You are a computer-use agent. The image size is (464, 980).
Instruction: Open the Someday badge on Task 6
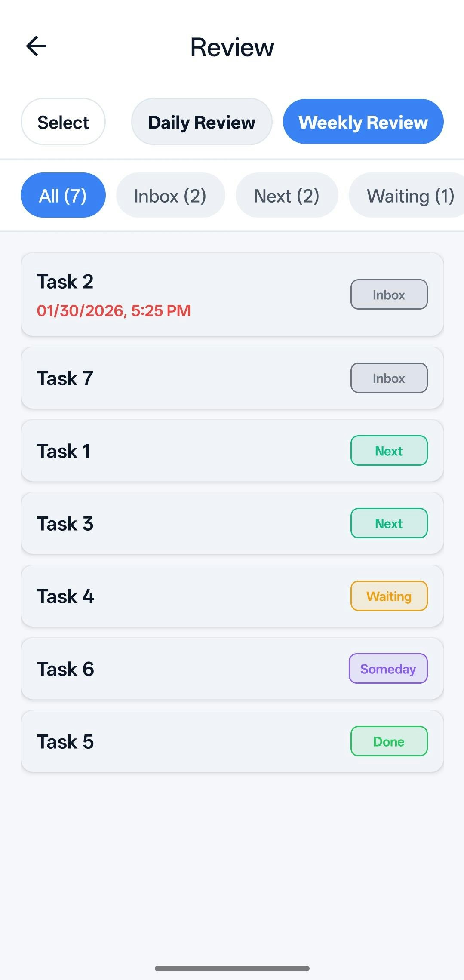coord(387,668)
